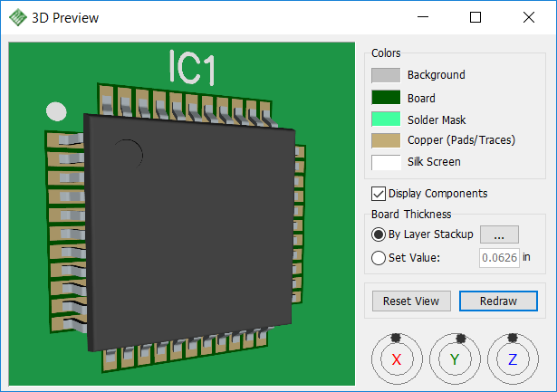This screenshot has height=392, width=557.
Task: Click the Y axis rotation dial
Action: [455, 359]
